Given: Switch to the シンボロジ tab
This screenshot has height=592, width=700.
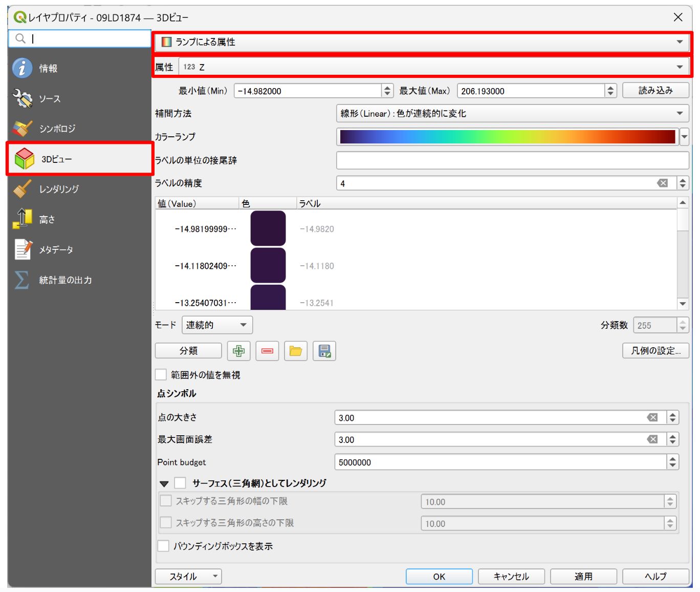Looking at the screenshot, I should point(80,129).
